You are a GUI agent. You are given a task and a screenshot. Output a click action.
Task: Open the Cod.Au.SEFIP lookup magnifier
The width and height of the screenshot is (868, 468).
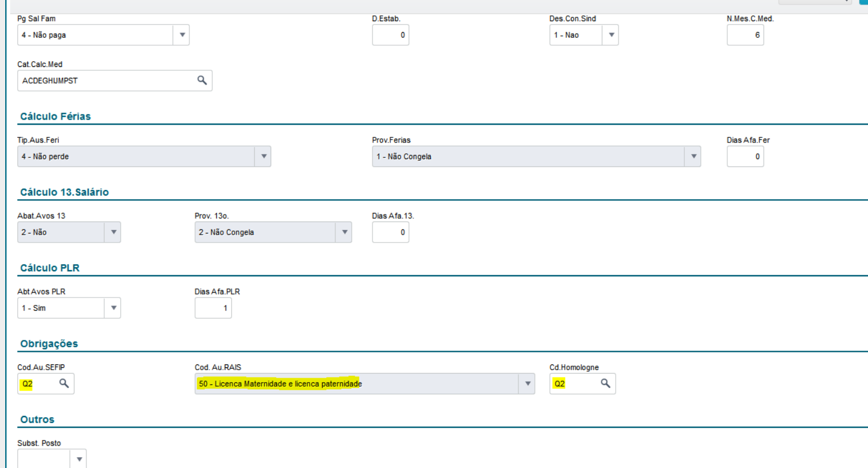(64, 383)
